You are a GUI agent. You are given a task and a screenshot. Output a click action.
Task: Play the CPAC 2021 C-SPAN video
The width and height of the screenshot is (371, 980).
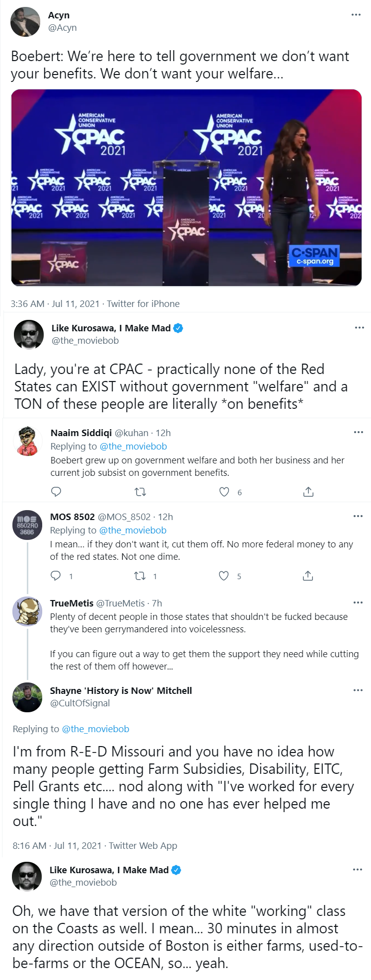pyautogui.click(x=186, y=188)
